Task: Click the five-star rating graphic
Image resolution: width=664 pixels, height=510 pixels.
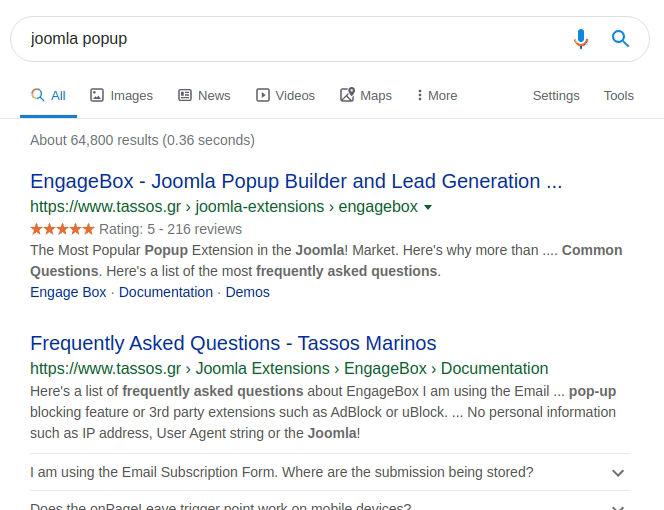Action: pos(62,229)
